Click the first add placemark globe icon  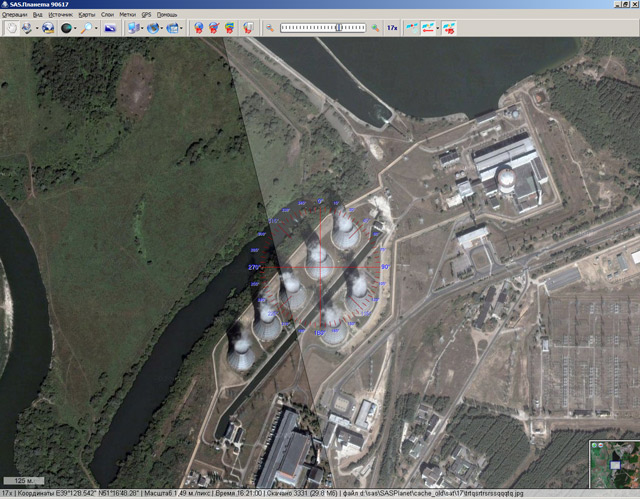198,29
